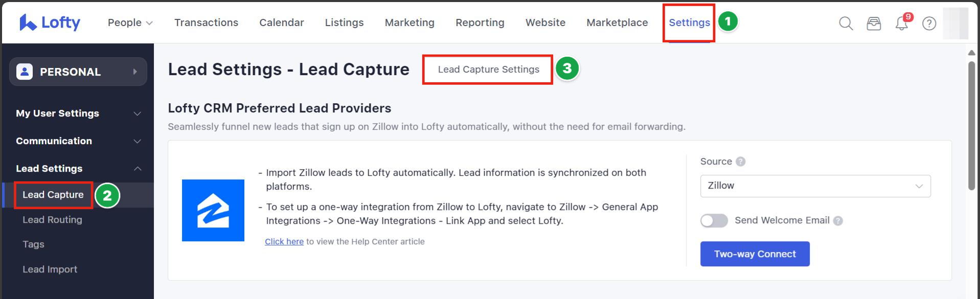Open the inbox tray icon
The width and height of the screenshot is (980, 299).
coord(874,24)
